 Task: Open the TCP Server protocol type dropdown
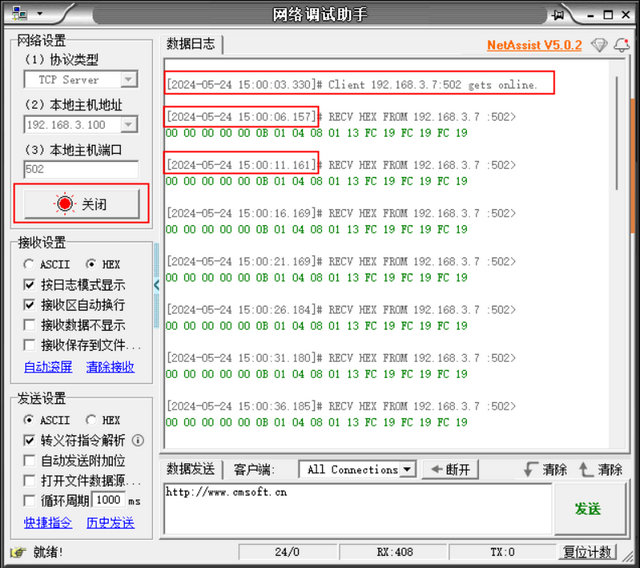(129, 79)
